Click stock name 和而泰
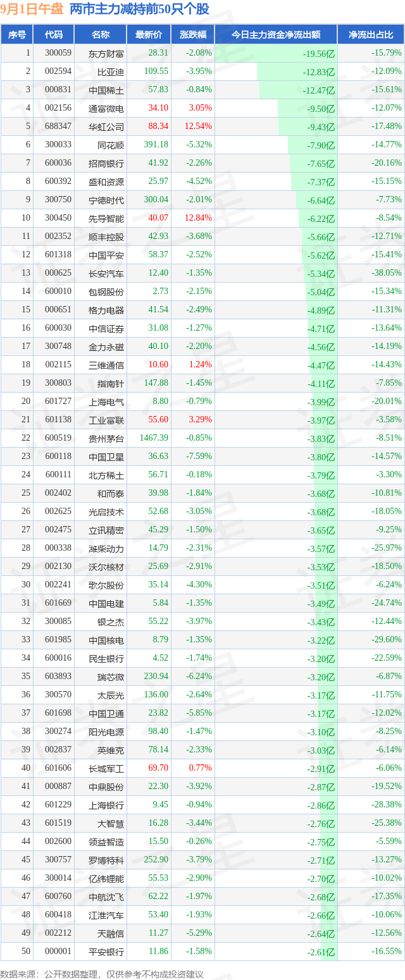The image size is (405, 980). 111,493
